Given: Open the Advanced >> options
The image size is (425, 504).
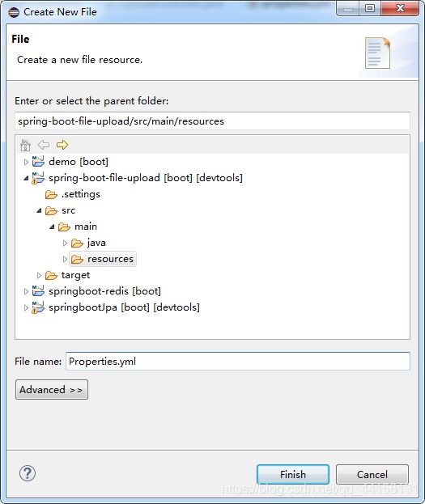Looking at the screenshot, I should pyautogui.click(x=52, y=390).
